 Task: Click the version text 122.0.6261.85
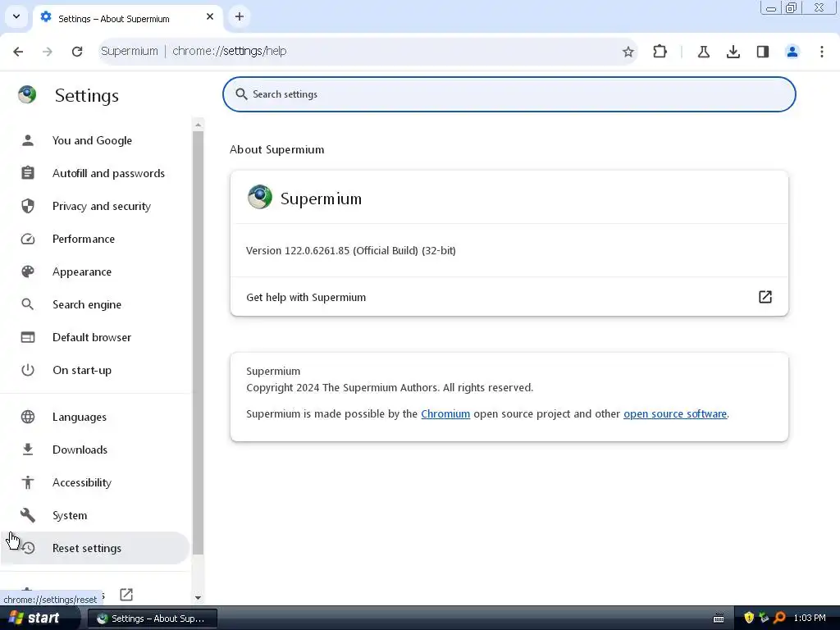(x=317, y=251)
